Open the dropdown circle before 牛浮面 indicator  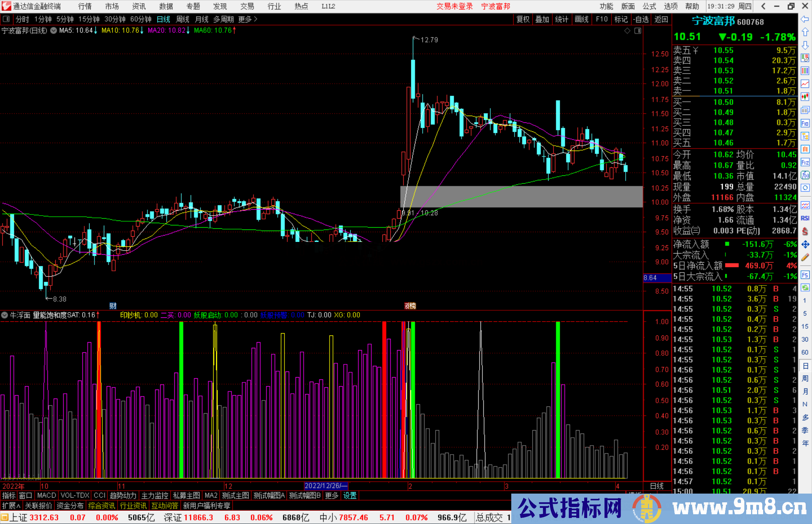(x=5, y=315)
